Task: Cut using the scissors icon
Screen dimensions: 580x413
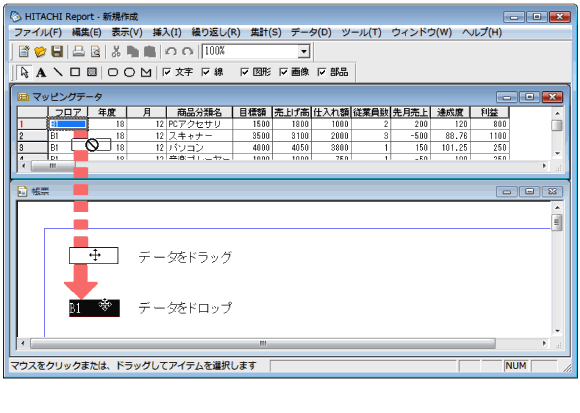Action: click(x=116, y=51)
